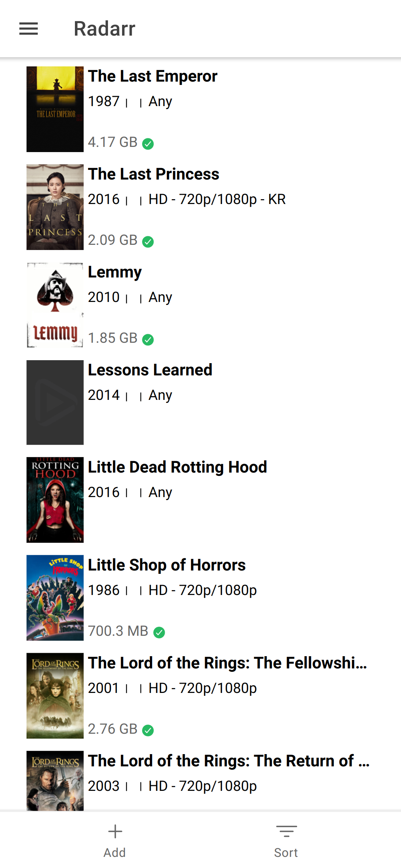Tap the Lemmy movie poster
This screenshot has width=401, height=868.
coord(55,305)
